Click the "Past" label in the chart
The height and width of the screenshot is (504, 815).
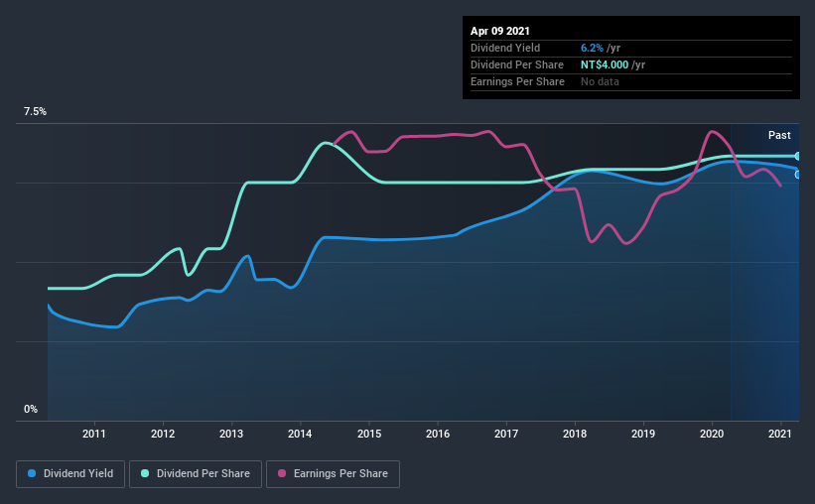(x=779, y=135)
